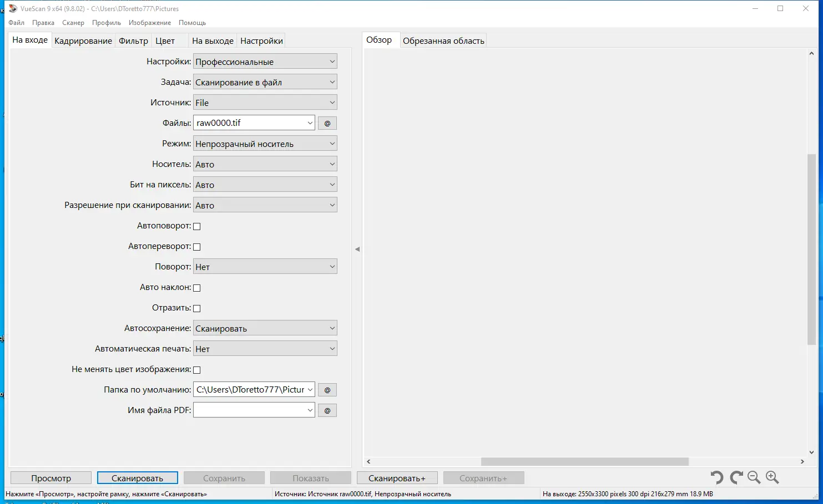Collapse the left panel with splitter arrow
Viewport: 823px width, 504px height.
(x=357, y=250)
